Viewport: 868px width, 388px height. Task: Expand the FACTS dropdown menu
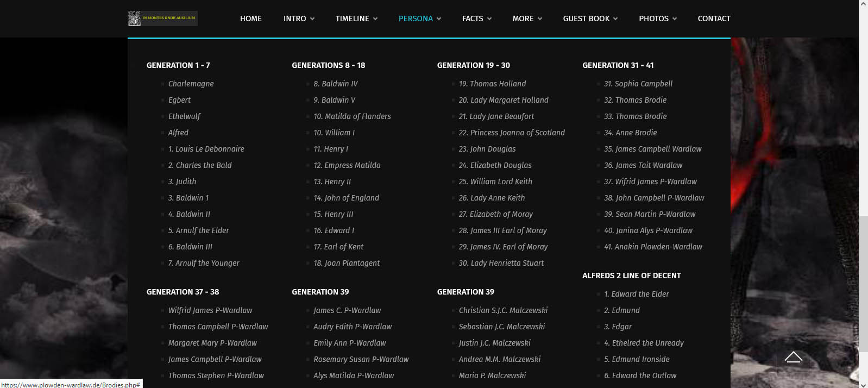click(x=476, y=18)
